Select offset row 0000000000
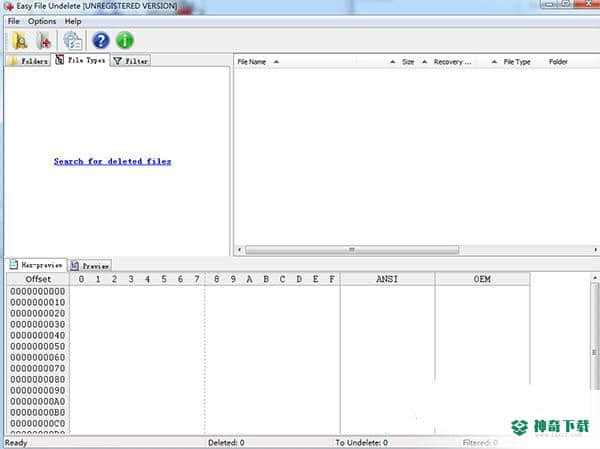600x449 pixels. pyautogui.click(x=38, y=291)
